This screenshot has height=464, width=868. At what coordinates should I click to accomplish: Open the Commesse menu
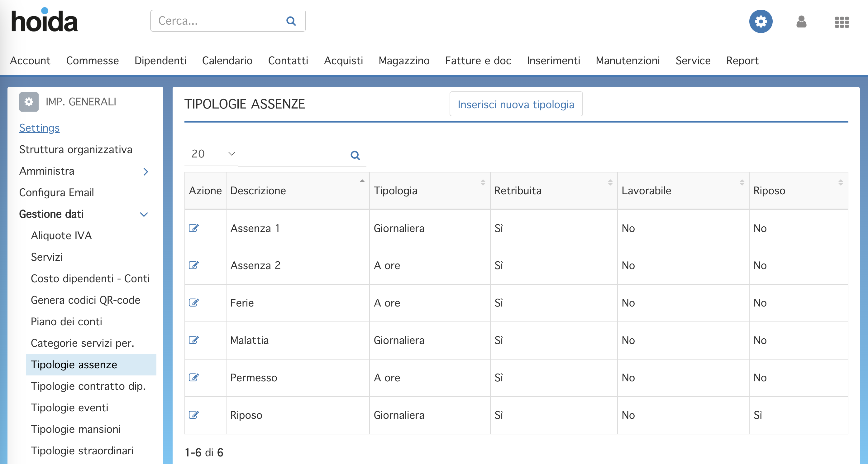point(92,61)
